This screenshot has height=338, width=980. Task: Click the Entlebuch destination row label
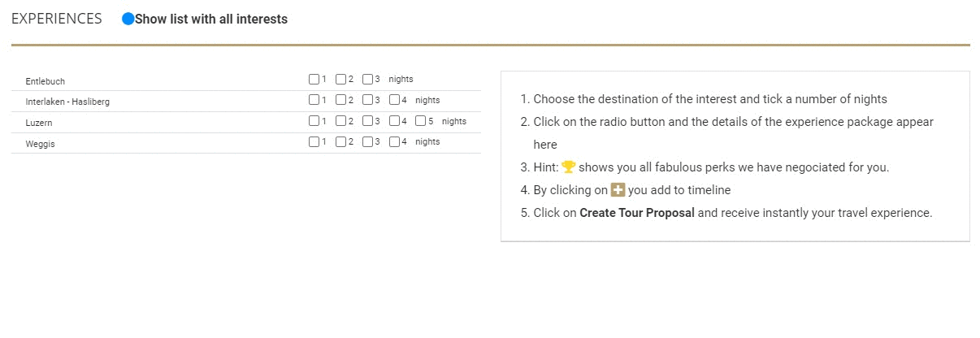pyautogui.click(x=46, y=81)
